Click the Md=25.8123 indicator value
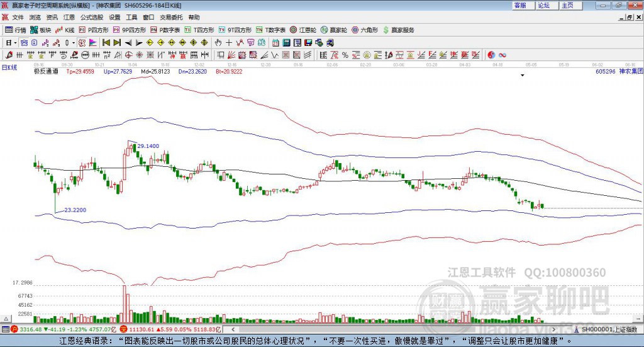The height and width of the screenshot is (347, 644). click(x=155, y=72)
